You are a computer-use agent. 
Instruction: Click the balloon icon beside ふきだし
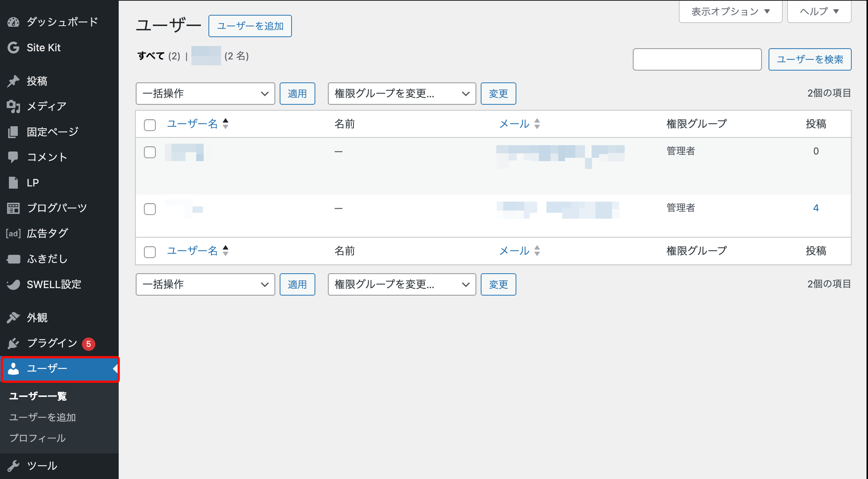(13, 259)
